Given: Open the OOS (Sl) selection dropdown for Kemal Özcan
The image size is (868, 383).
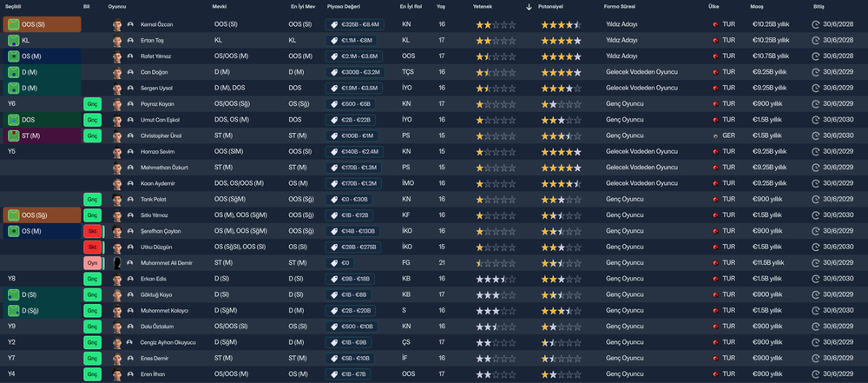Looking at the screenshot, I should [x=42, y=24].
